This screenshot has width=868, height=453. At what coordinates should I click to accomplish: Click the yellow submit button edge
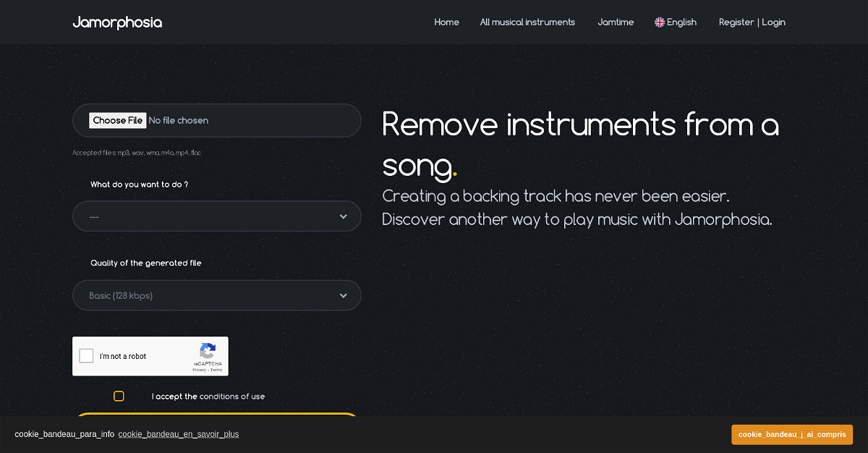pyautogui.click(x=217, y=415)
